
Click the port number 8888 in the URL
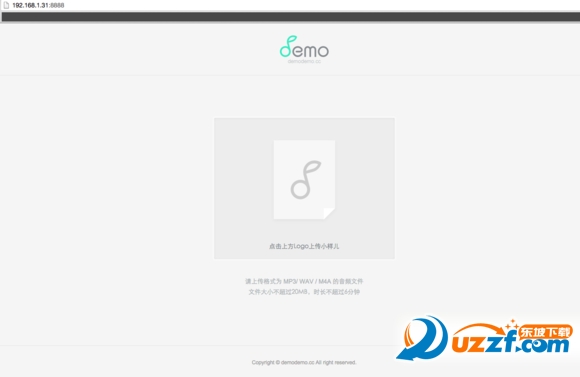pyautogui.click(x=57, y=5)
